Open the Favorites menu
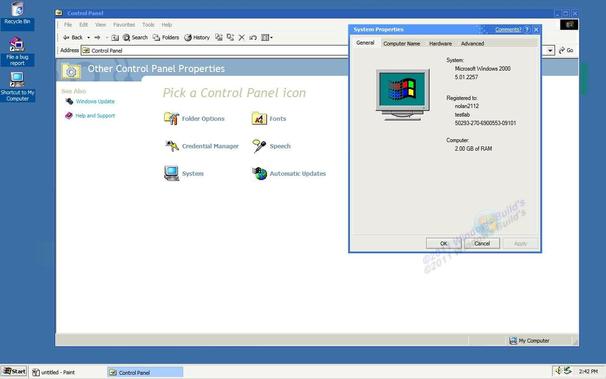 click(x=124, y=25)
